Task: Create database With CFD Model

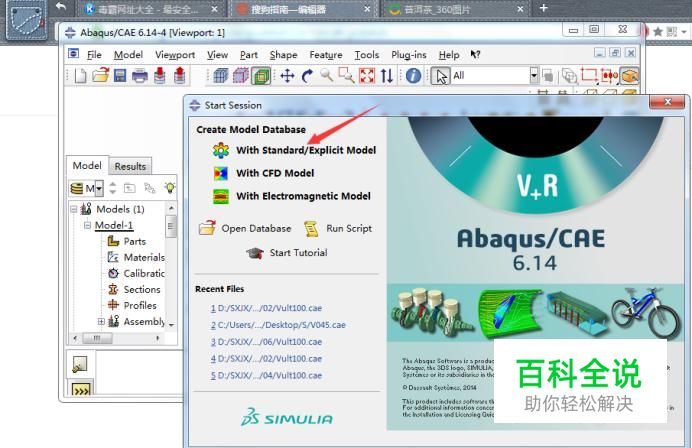Action: click(x=275, y=173)
